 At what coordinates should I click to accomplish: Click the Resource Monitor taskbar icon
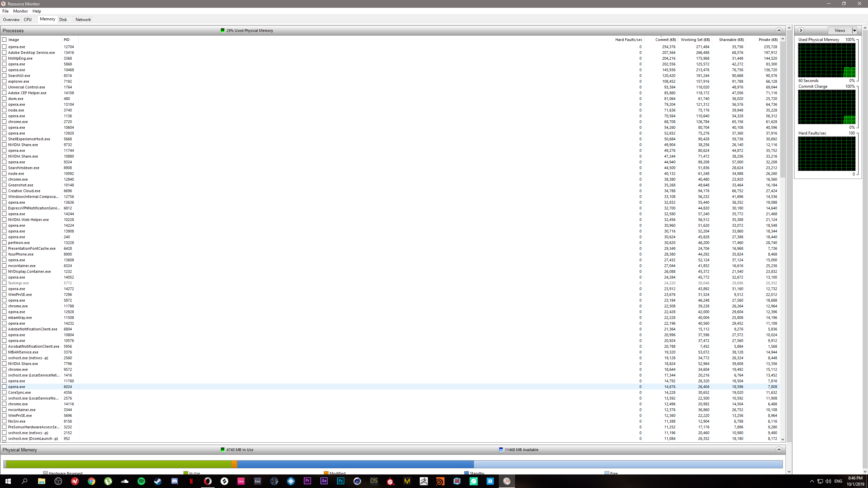[507, 481]
